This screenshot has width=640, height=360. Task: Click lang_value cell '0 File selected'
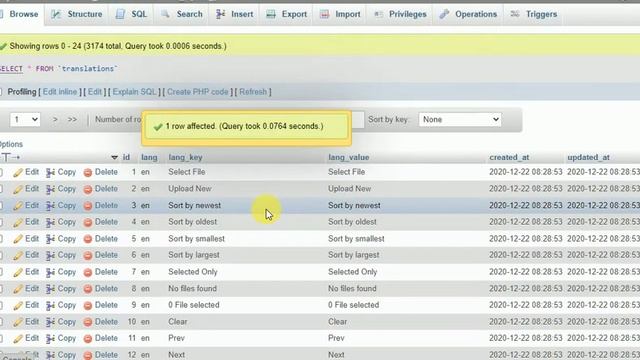tap(353, 305)
